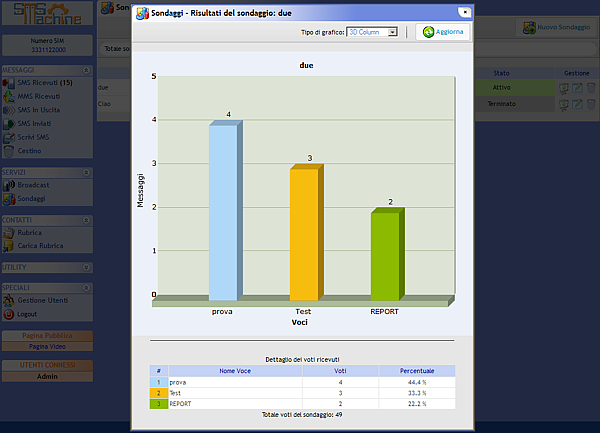Collapse the SPECIALI section
This screenshot has height=433, width=600.
coord(86,288)
